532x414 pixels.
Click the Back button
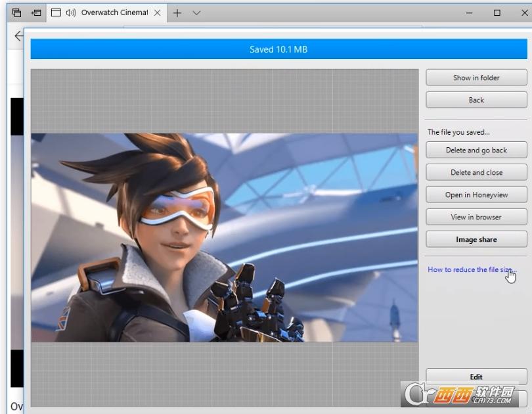[x=476, y=100]
